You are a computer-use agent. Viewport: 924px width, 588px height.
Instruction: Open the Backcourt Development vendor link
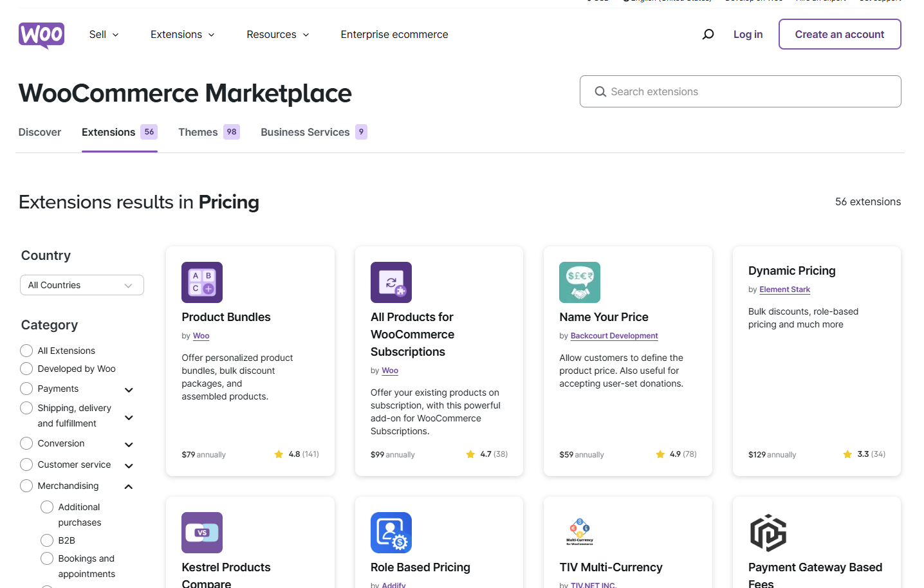pyautogui.click(x=614, y=336)
